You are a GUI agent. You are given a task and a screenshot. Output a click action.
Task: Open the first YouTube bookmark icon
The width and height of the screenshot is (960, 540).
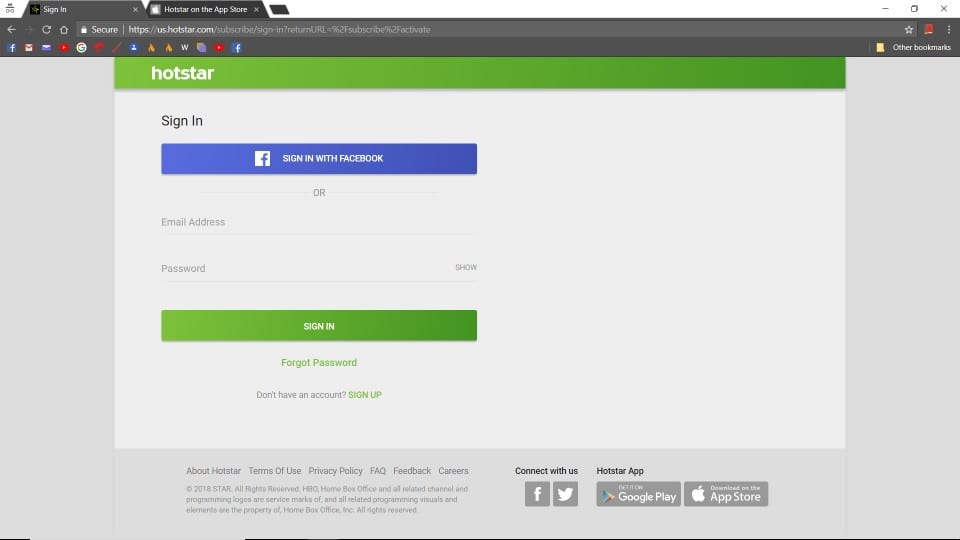pos(64,47)
